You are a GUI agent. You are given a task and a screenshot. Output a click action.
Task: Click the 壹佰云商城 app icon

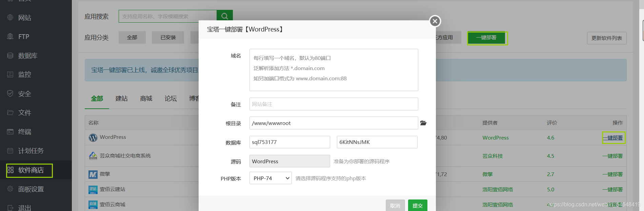click(x=93, y=205)
